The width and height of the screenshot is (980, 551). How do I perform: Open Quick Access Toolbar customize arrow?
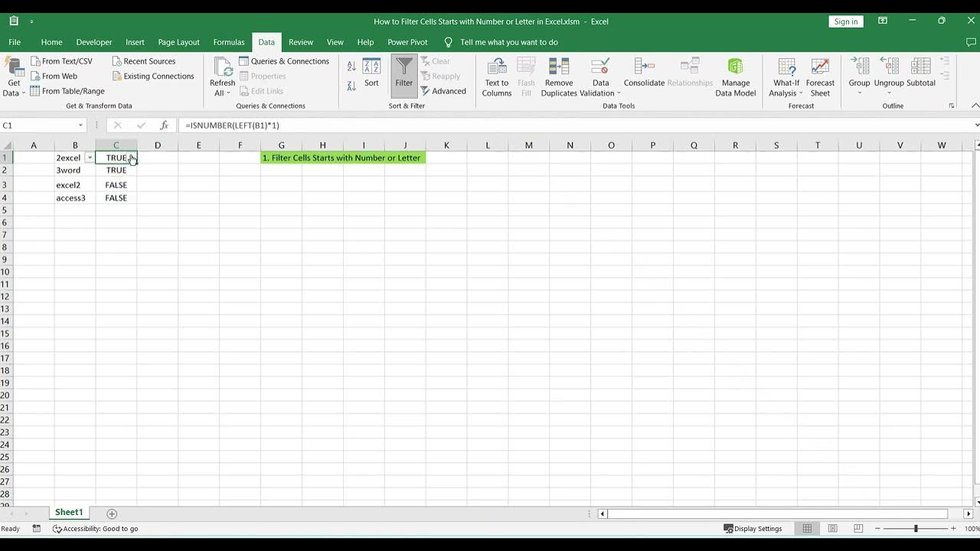31,22
